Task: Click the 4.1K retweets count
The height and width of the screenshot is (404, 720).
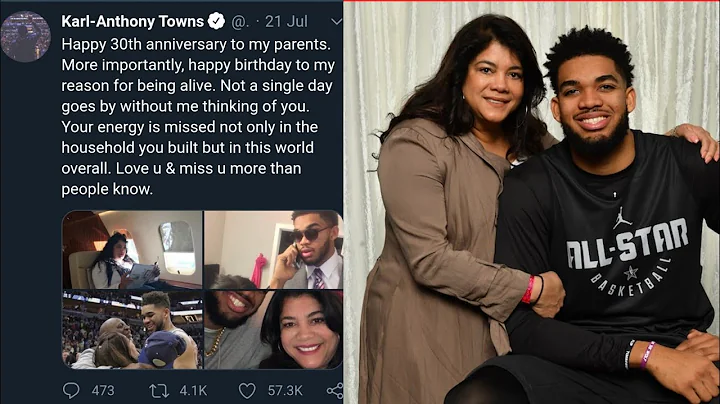Action: pos(193,390)
